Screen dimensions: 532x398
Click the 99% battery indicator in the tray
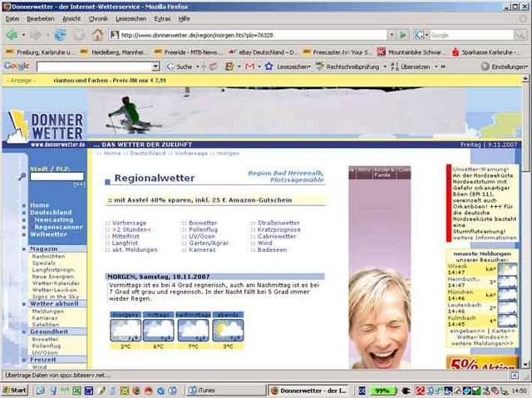pos(382,391)
